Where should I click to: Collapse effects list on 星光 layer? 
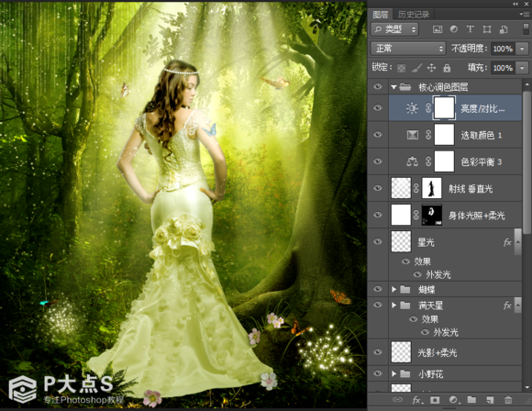(x=517, y=242)
